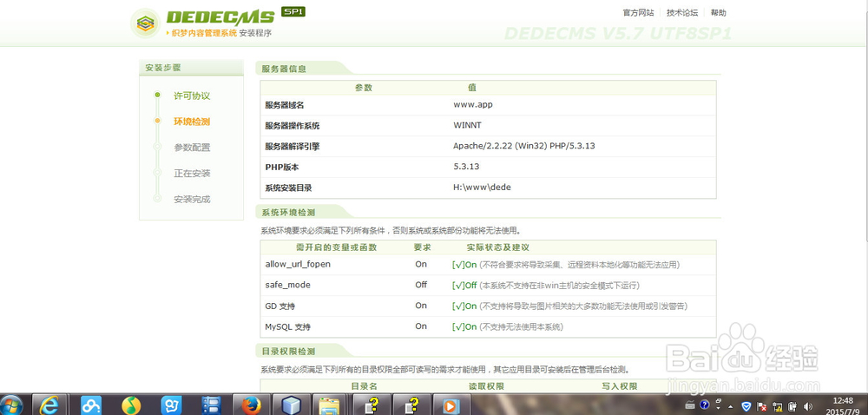Screen dimensions: 868x415
Task: Click the 服务器域名 row label
Action: coord(285,105)
